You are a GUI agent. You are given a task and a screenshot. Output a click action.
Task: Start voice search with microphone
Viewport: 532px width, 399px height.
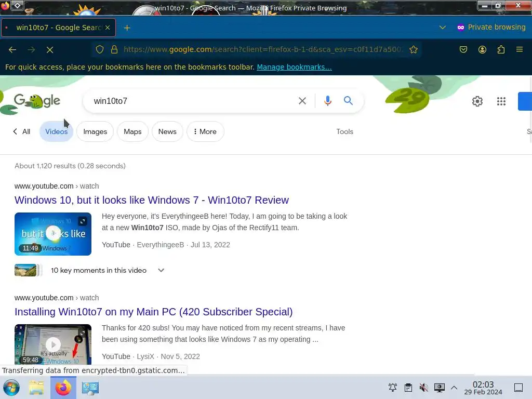tap(327, 101)
